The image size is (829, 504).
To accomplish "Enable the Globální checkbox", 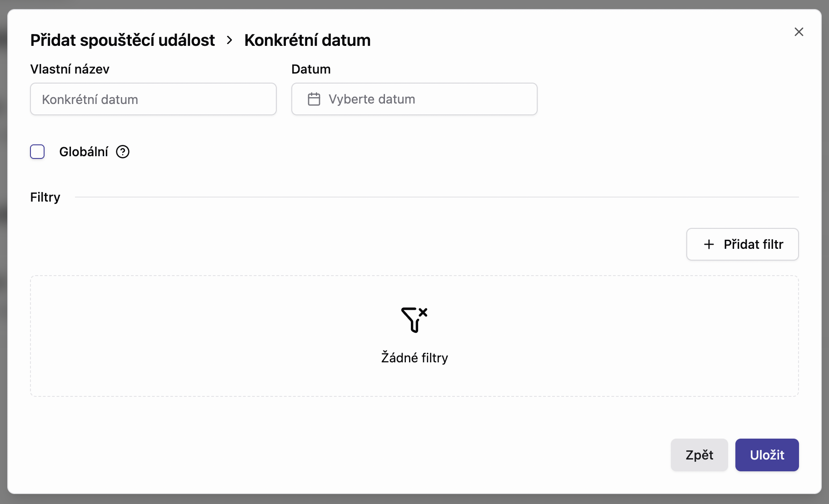I will coord(37,152).
